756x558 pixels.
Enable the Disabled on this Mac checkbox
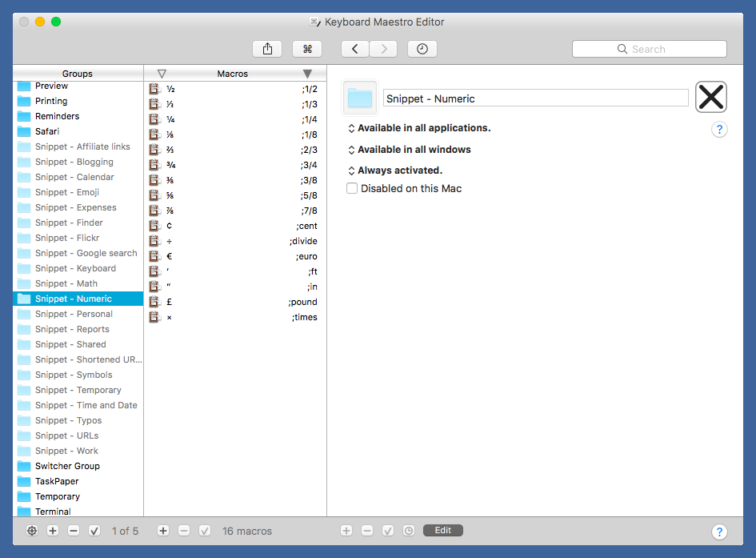[352, 188]
